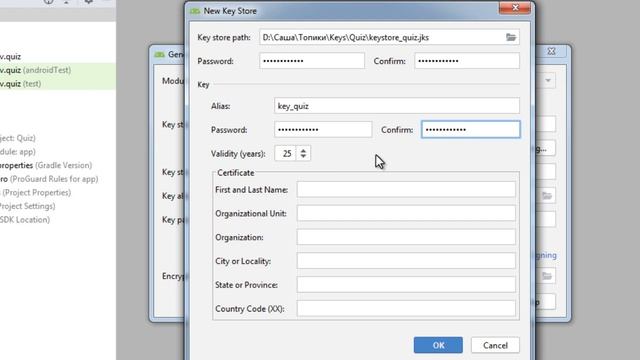Select the Gradle Version properties item
640x360 pixels.
point(46,165)
